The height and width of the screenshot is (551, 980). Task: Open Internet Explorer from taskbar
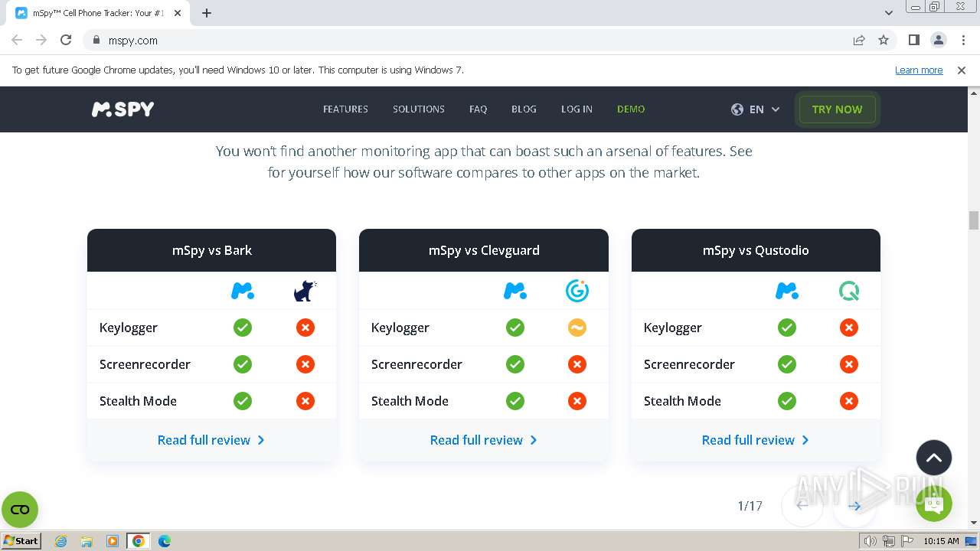(x=61, y=541)
